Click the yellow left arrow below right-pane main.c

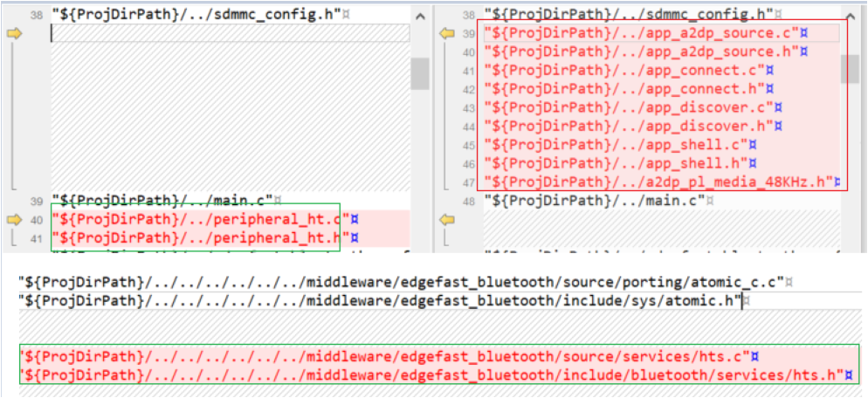pos(447,219)
